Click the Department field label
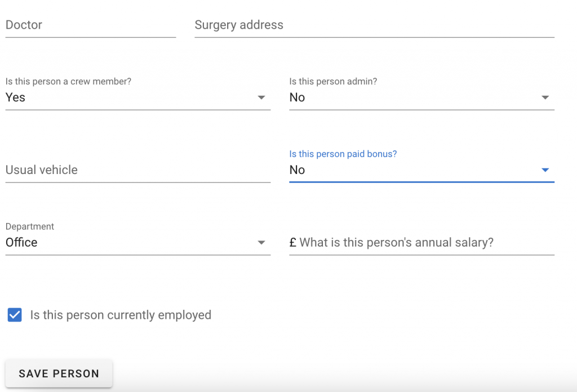This screenshot has width=577, height=392. pos(30,226)
